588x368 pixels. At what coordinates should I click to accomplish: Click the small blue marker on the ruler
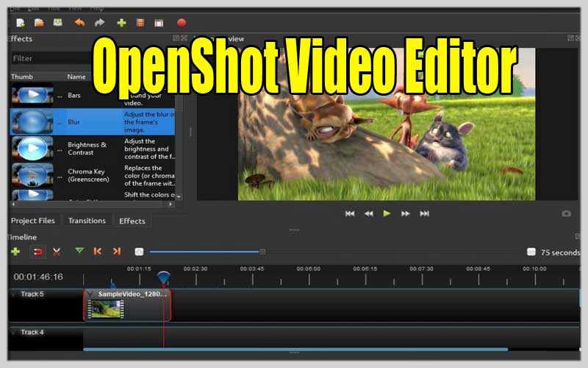[x=112, y=286]
